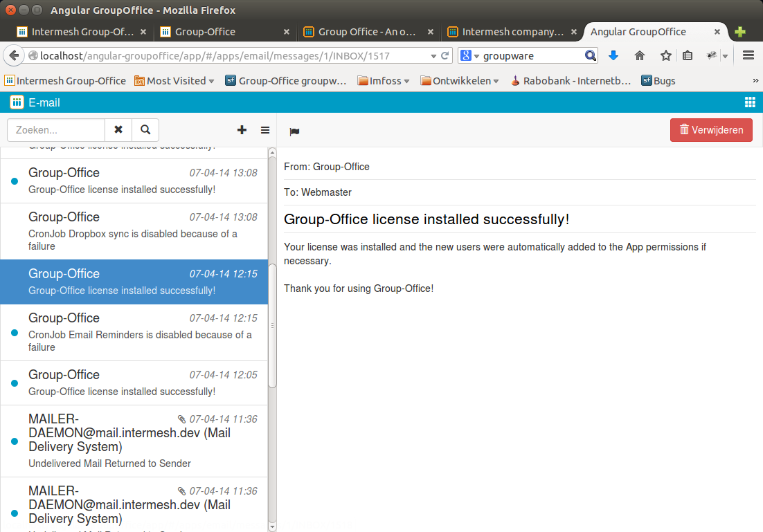Click the E-mail app icon in the blue header

17,102
